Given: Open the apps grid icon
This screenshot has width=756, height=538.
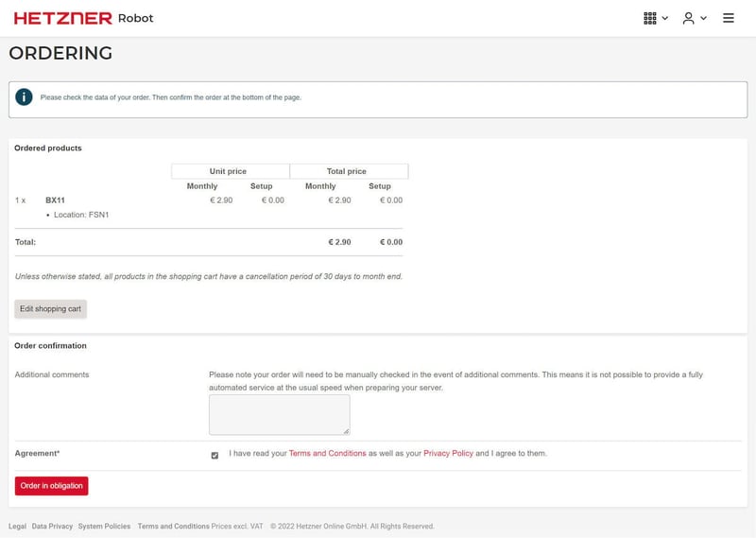Looking at the screenshot, I should pos(649,18).
